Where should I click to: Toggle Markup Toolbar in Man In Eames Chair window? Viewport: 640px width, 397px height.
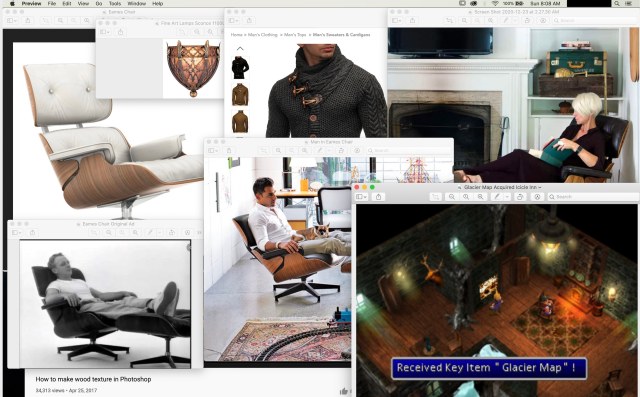click(357, 151)
